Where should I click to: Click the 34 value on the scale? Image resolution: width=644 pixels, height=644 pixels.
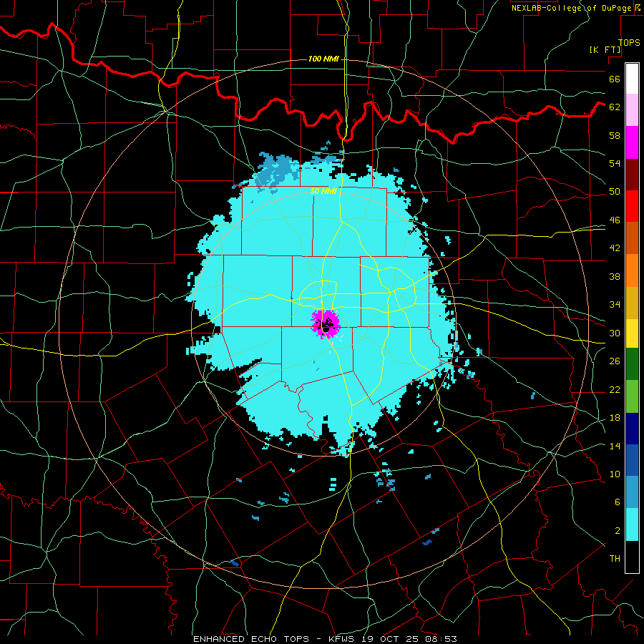click(615, 304)
